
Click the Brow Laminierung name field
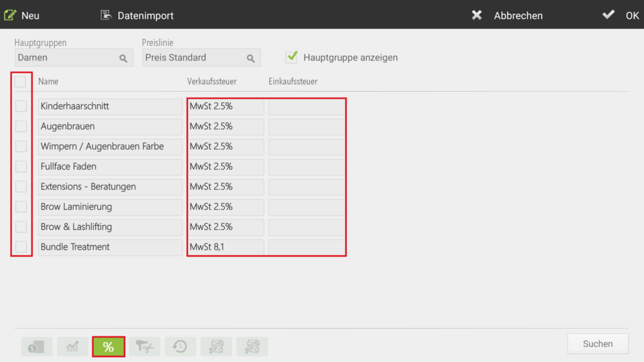(110, 207)
